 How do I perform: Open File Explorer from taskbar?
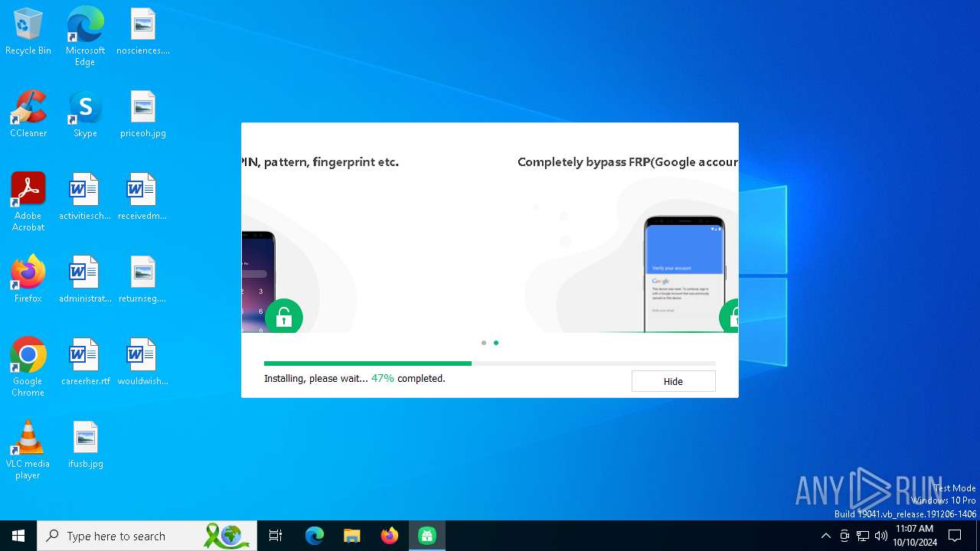pyautogui.click(x=352, y=536)
